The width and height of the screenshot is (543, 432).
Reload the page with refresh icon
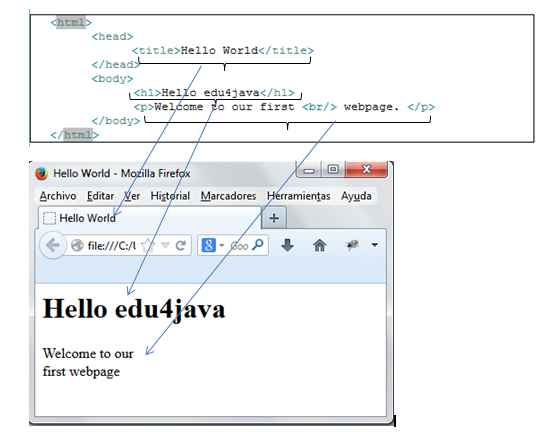pos(180,246)
